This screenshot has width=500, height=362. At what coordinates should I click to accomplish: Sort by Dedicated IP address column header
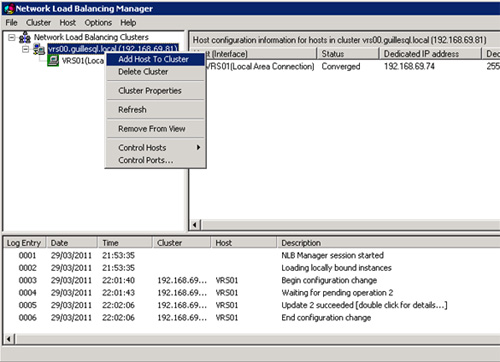(430, 54)
